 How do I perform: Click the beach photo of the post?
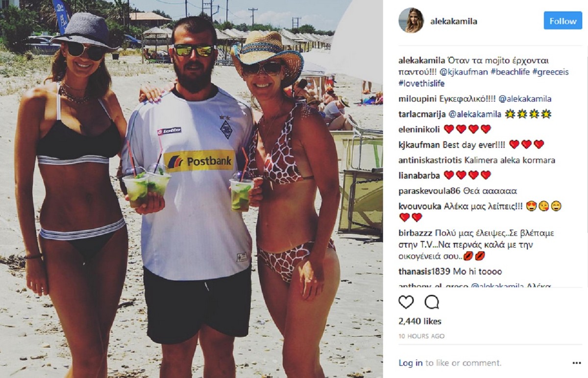point(192,189)
